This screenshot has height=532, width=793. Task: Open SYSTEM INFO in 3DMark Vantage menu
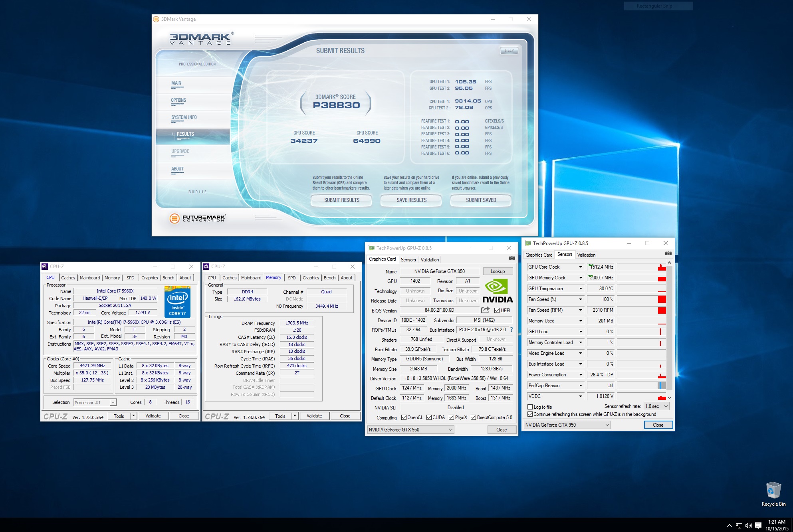coord(184,117)
